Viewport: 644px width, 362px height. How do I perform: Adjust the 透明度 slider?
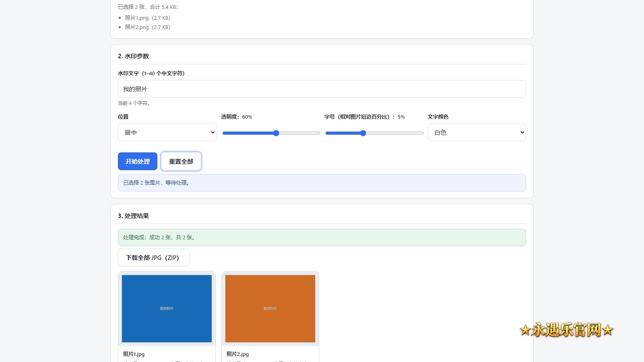[x=271, y=133]
